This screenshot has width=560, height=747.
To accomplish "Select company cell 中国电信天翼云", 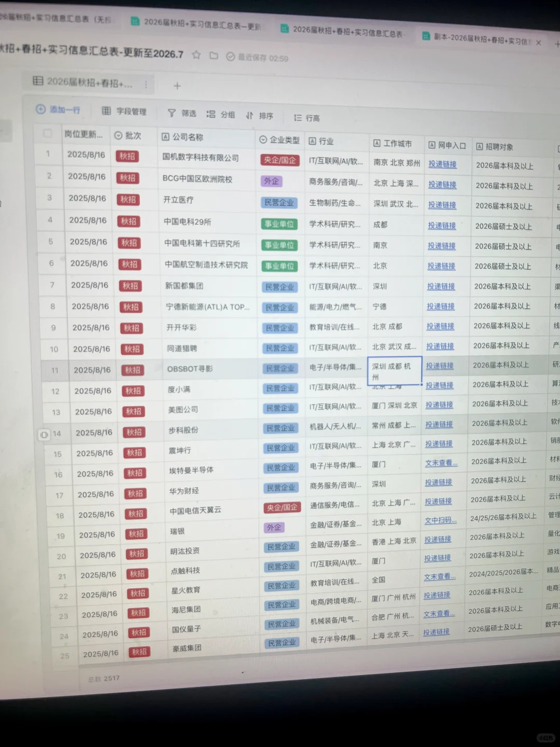I will [213, 510].
